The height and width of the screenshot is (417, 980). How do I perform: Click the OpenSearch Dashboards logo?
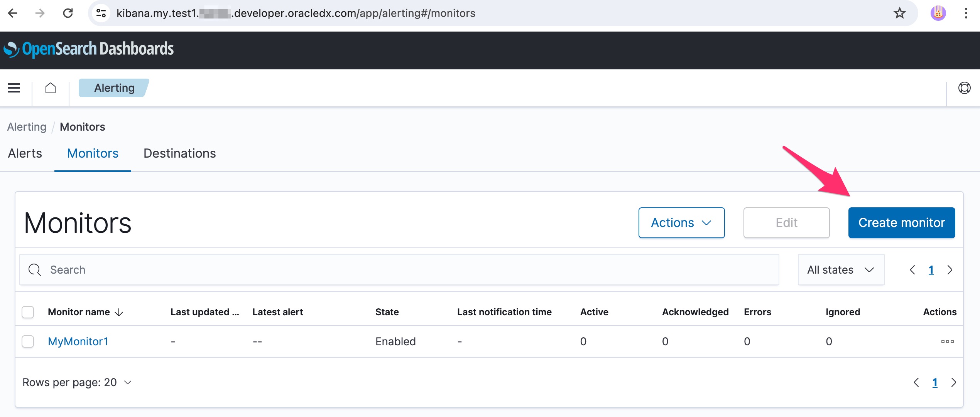coord(89,49)
